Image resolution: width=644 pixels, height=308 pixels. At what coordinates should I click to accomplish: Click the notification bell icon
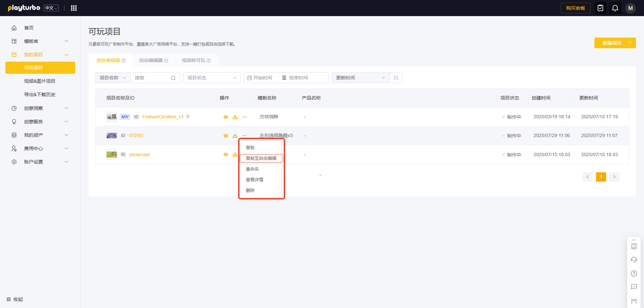pos(615,8)
